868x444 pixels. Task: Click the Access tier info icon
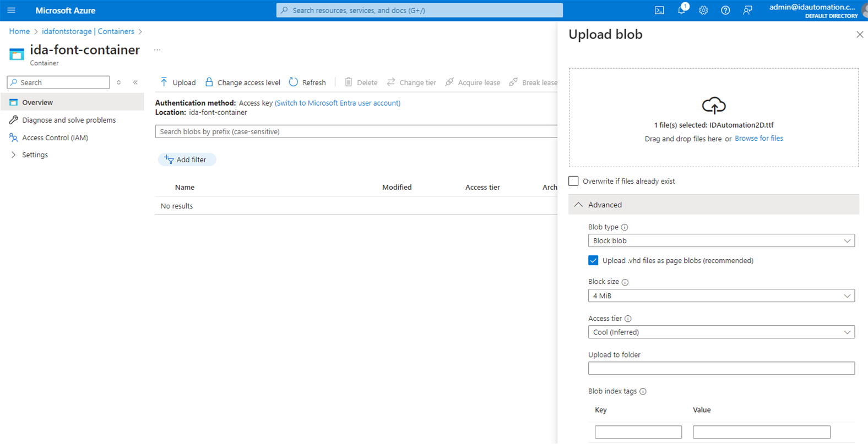[x=628, y=319]
